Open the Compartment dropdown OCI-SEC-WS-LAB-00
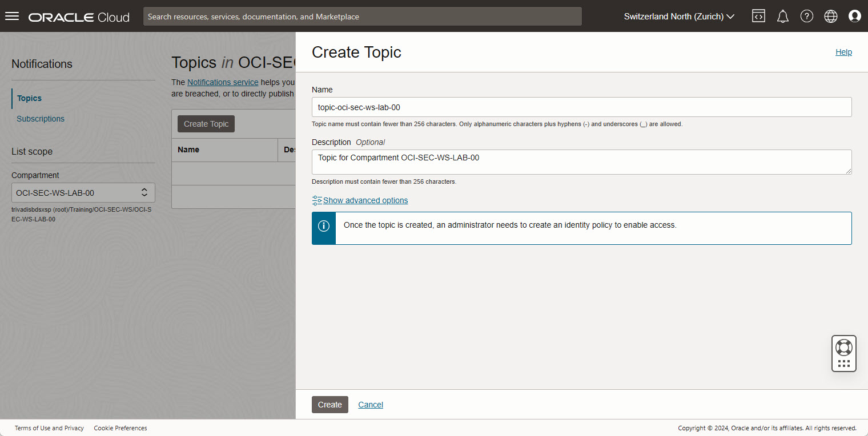 tap(83, 193)
